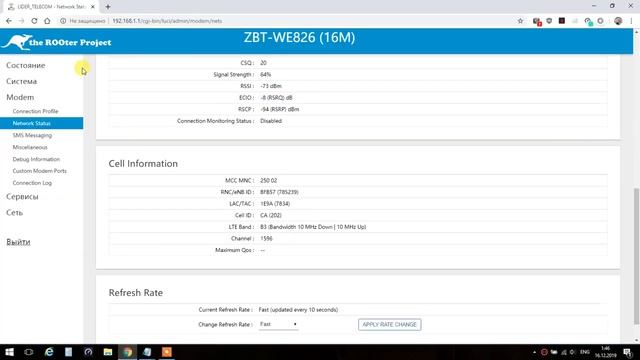Click the browser forward arrow
The image size is (640, 360).
click(21, 21)
